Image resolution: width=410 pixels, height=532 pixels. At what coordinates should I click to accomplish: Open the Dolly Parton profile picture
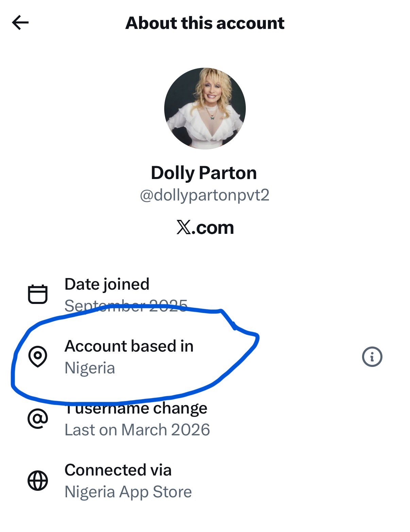pos(205,108)
